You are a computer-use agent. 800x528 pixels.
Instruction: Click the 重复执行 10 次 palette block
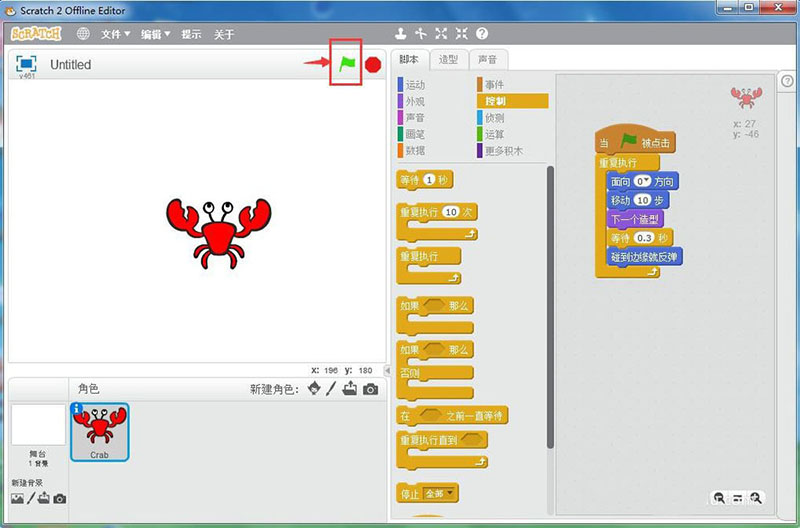click(437, 221)
